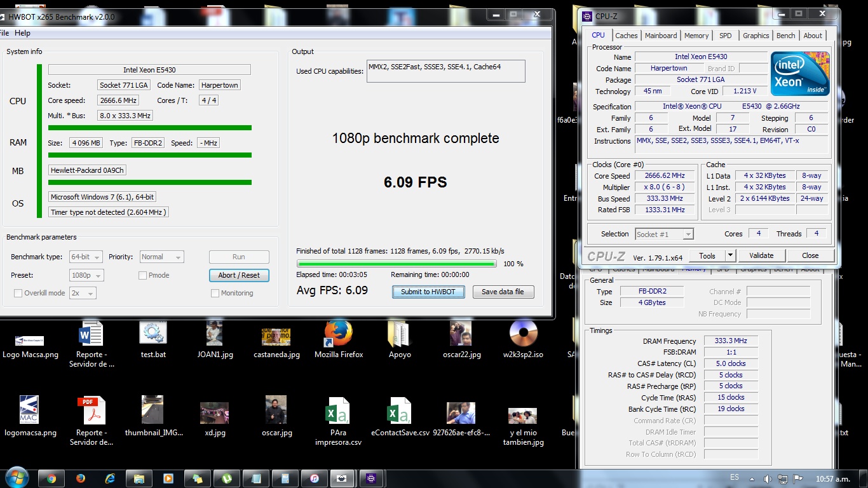The height and width of the screenshot is (488, 868).
Task: Open Windows Explorer from the taskbar
Action: 139,478
